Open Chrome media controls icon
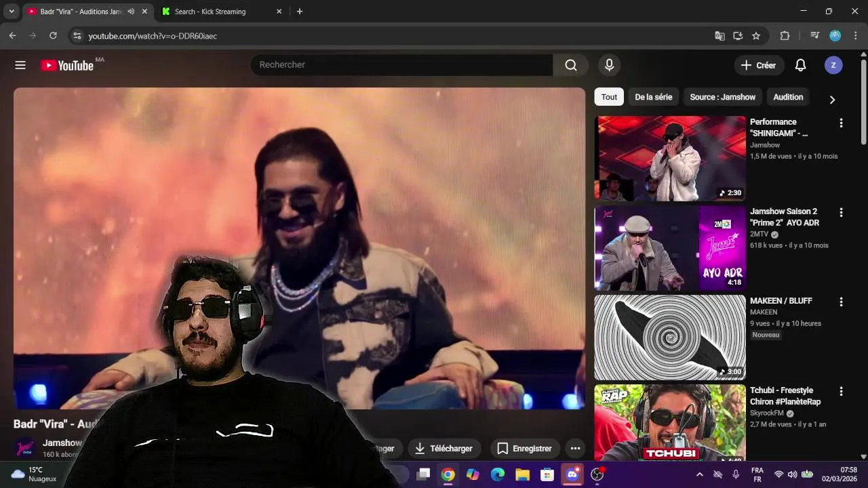Image resolution: width=868 pixels, height=488 pixels. pyautogui.click(x=814, y=36)
